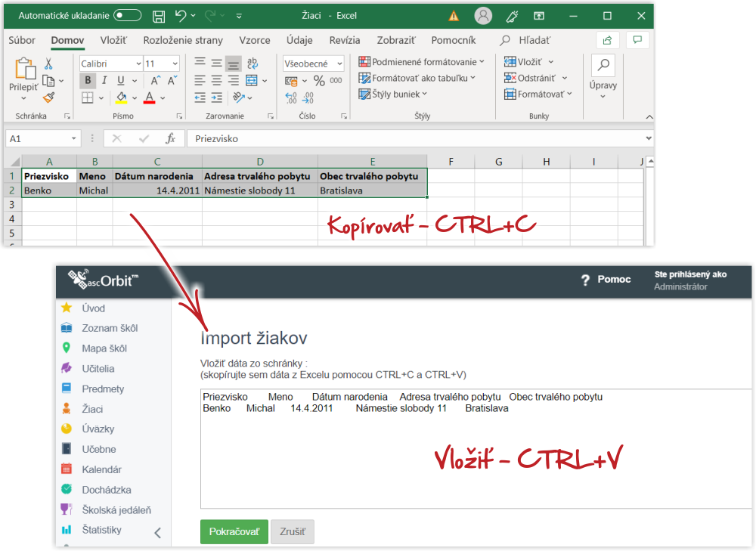Click the Share icon in Excel ribbon
The width and height of the screenshot is (756, 551).
(607, 40)
